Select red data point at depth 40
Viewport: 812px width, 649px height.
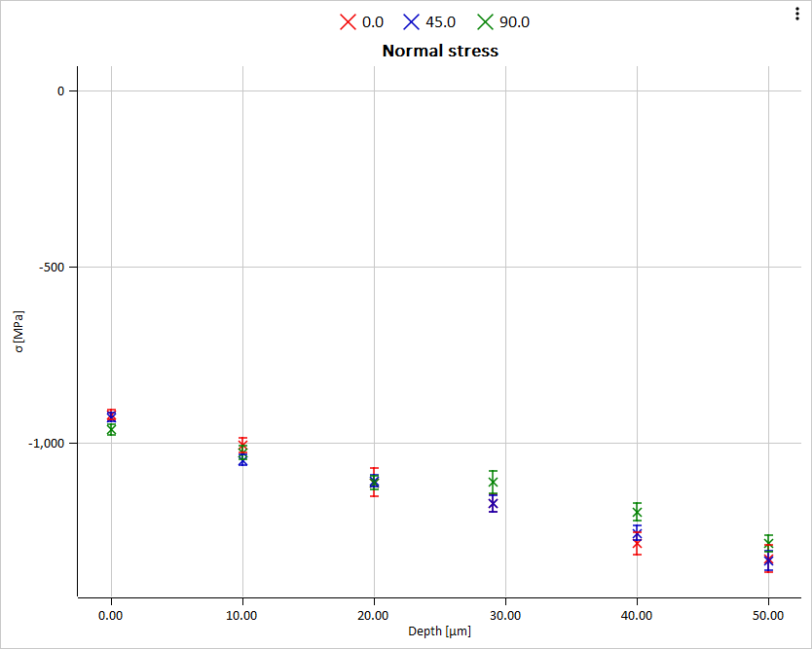point(637,545)
